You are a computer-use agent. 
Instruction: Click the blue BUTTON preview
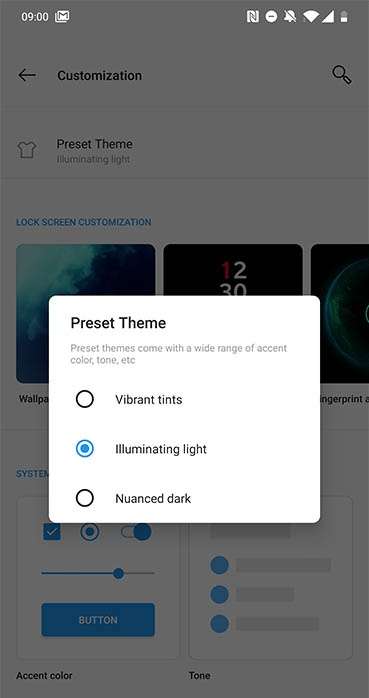coord(98,620)
